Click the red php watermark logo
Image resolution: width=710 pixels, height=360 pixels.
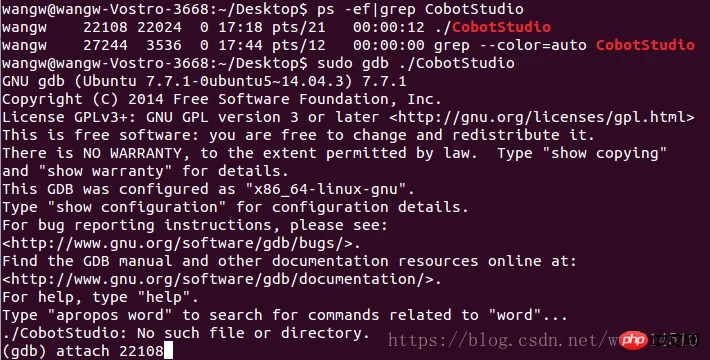(x=633, y=340)
